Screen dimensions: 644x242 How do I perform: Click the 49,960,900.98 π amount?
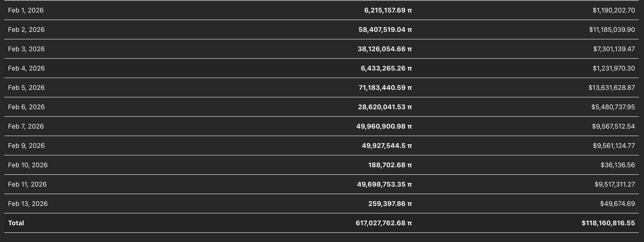(x=384, y=126)
